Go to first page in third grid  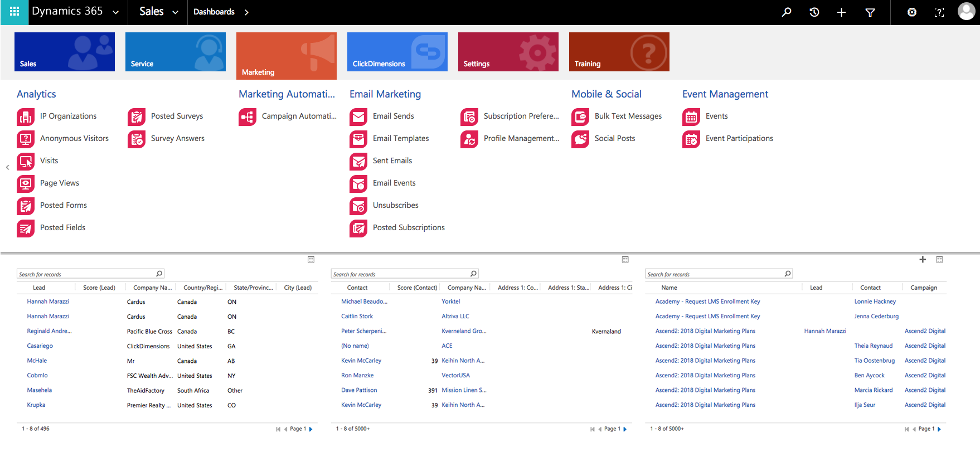click(906, 429)
